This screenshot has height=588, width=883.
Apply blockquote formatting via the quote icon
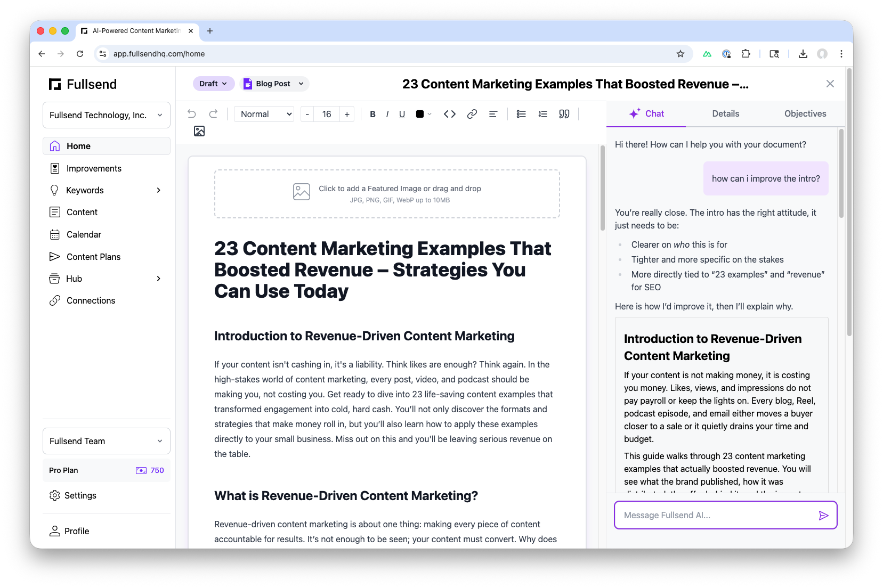[x=564, y=113]
